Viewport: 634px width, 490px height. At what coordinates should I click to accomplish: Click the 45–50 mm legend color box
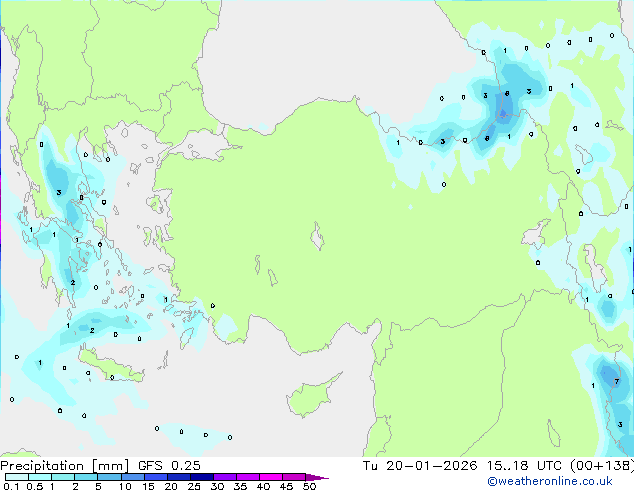point(294,477)
